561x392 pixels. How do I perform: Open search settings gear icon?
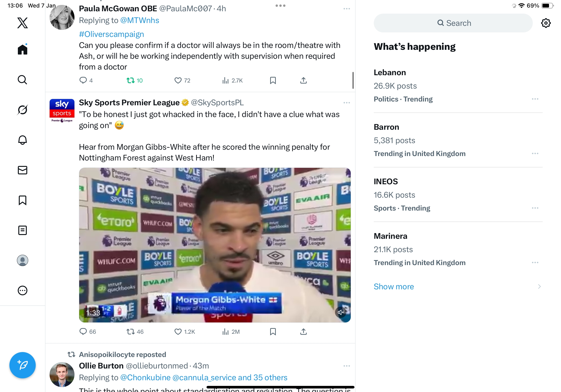click(x=545, y=23)
